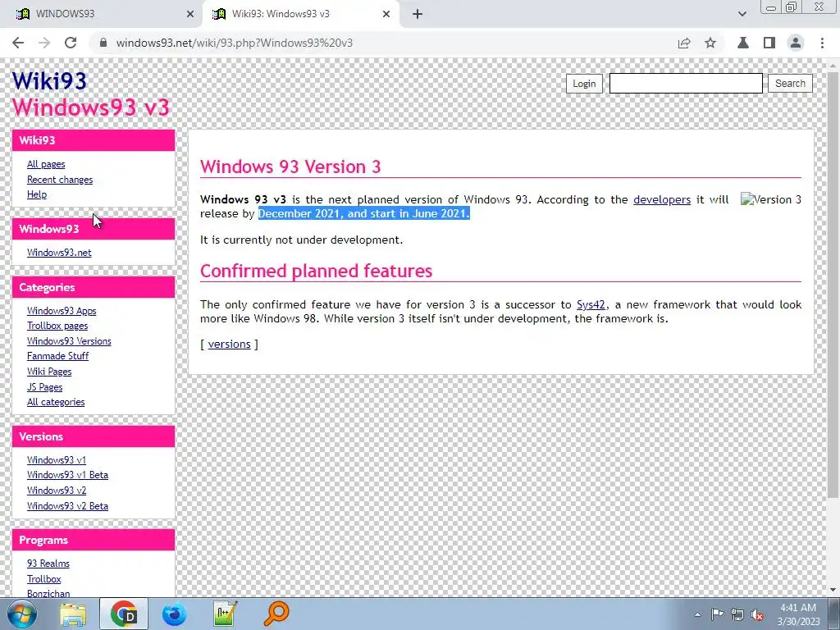840x630 pixels.
Task: Click the Windows 93 Version 3 heading
Action: coord(290,167)
